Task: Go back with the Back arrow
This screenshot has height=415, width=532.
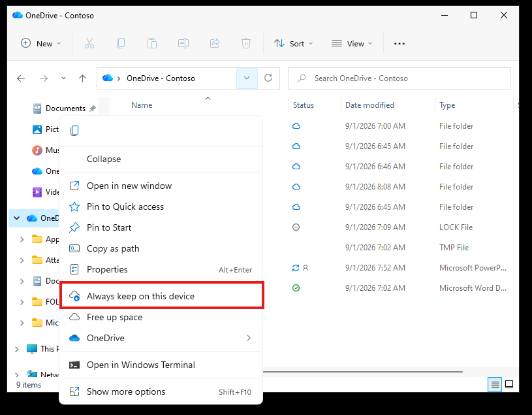Action: (x=21, y=78)
